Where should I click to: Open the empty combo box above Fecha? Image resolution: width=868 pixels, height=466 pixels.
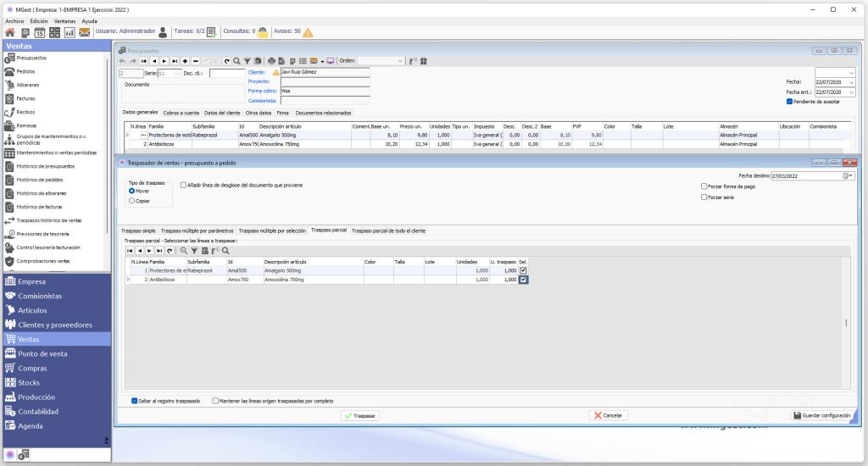[835, 73]
